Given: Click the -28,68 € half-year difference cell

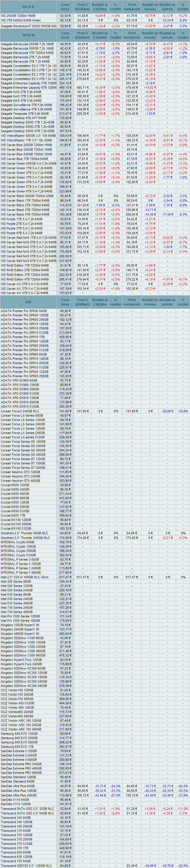Looking at the screenshot, I should pos(167,411).
